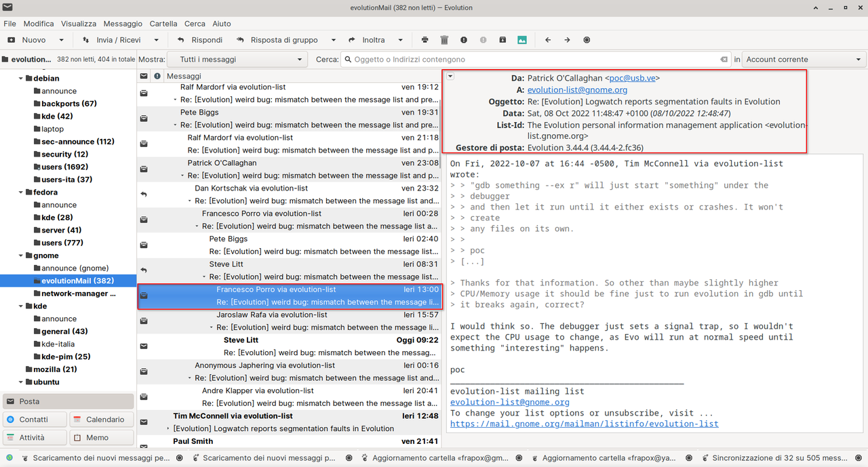Click the poc@usb.ve sender link
This screenshot has width=868, height=467.
[632, 78]
